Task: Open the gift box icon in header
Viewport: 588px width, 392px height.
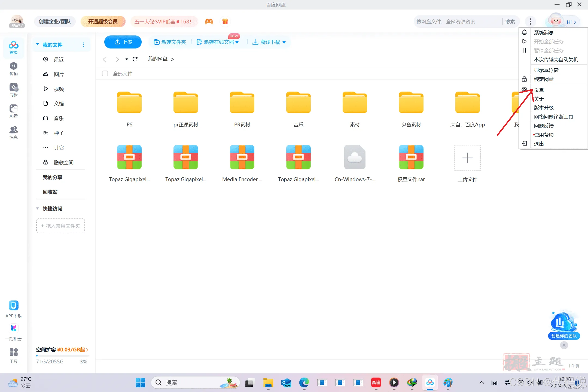Action: coord(225,22)
